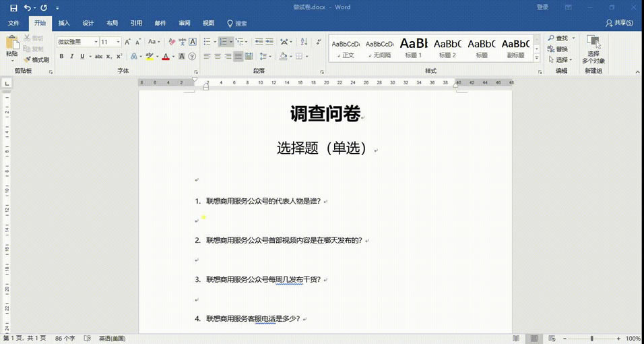Switch to the Design (设计) tab
Image resolution: width=644 pixels, height=344 pixels.
click(88, 24)
